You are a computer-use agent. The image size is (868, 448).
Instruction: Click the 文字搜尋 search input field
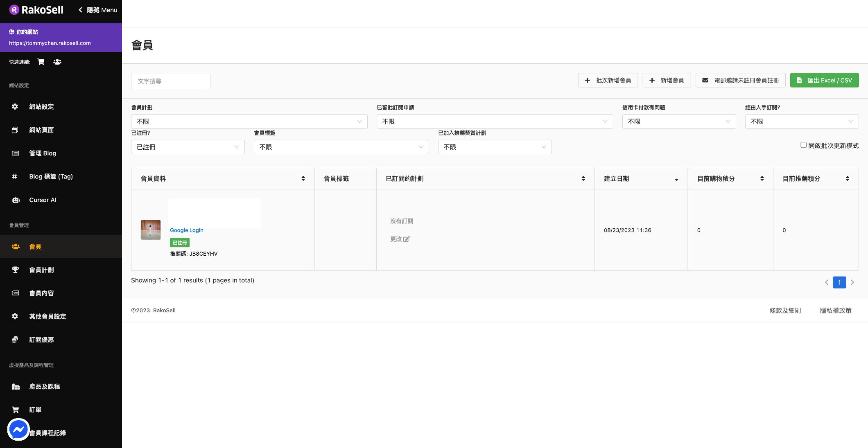pos(170,81)
